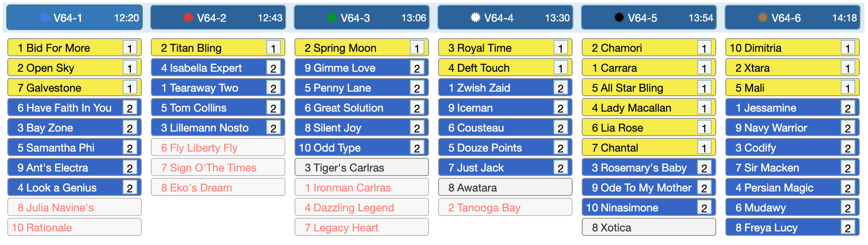Click the brown star icon on V64-6
Viewport: 868px width, 245px height.
pyautogui.click(x=763, y=18)
